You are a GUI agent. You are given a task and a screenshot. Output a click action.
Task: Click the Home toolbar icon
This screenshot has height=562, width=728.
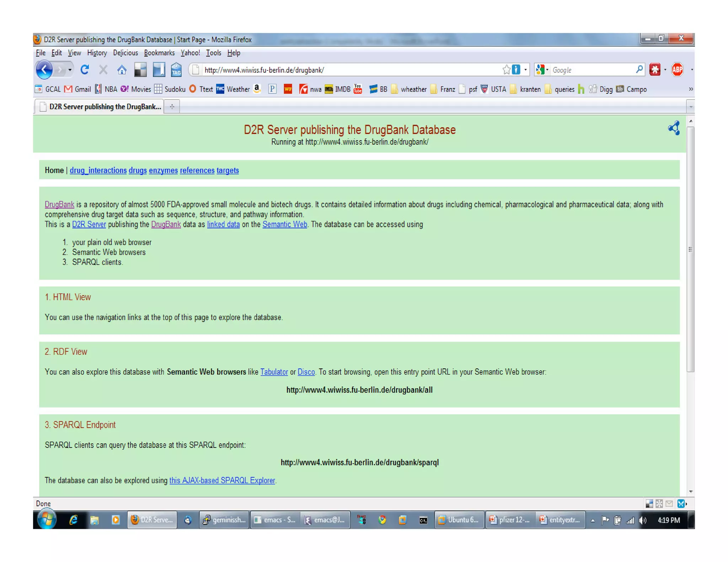tap(122, 70)
